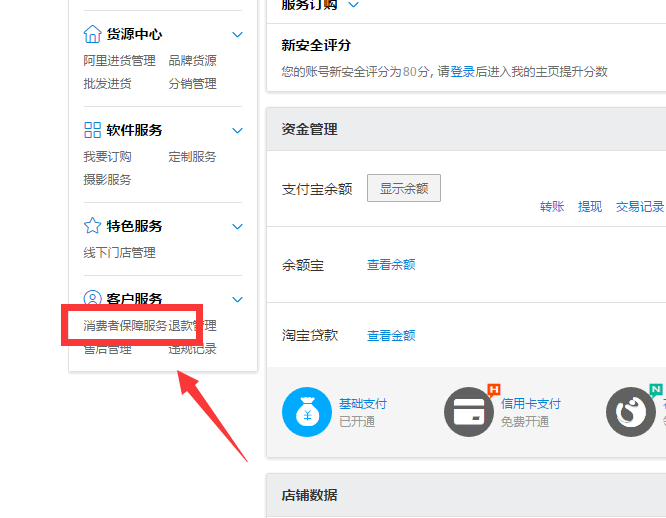666x518 pixels.
Task: Open 售后管理 menu item
Action: tap(107, 349)
